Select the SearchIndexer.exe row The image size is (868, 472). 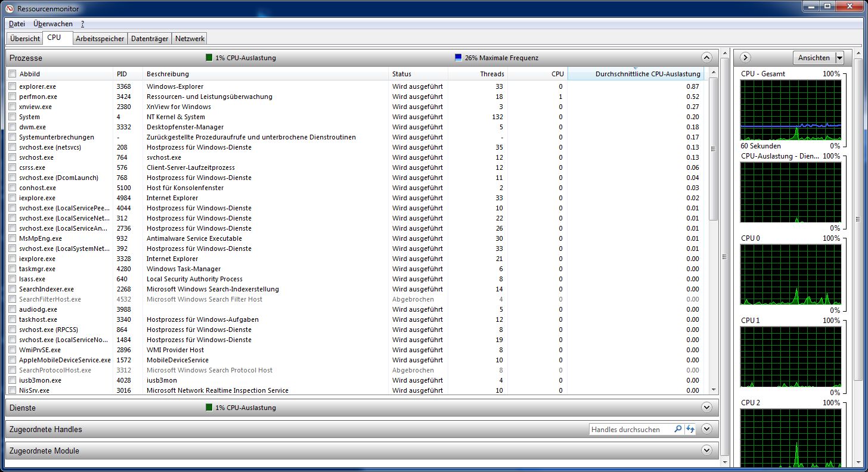click(x=354, y=289)
